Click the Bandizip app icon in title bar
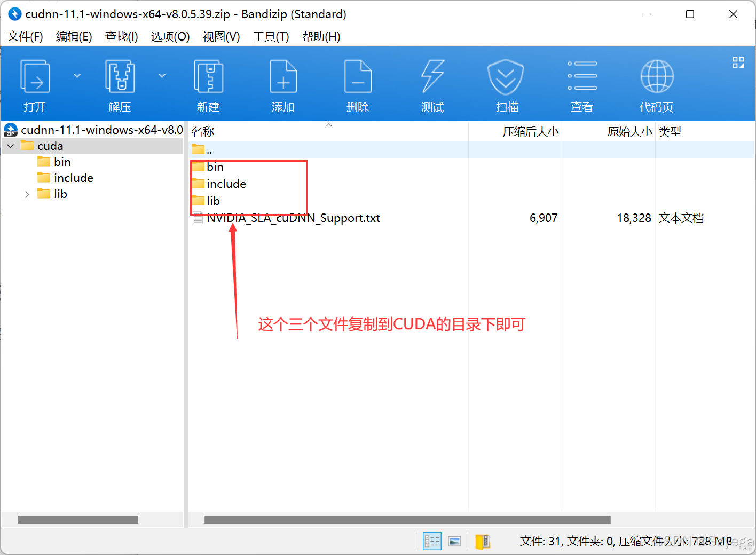This screenshot has height=555, width=756. coord(14,14)
